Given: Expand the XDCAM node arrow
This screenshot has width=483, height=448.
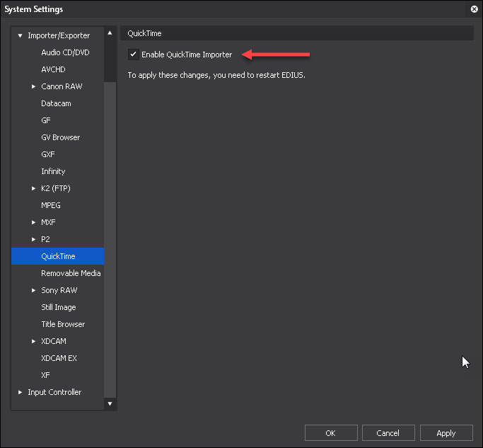Looking at the screenshot, I should point(33,341).
